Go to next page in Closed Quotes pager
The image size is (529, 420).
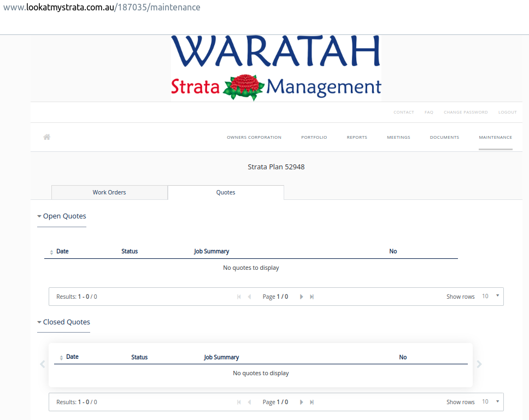tap(301, 402)
